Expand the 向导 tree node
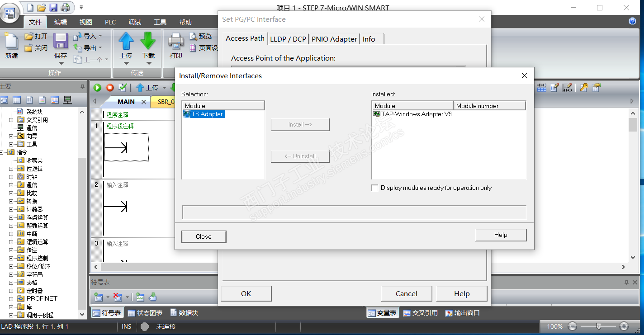This screenshot has height=335, width=644. (11, 136)
